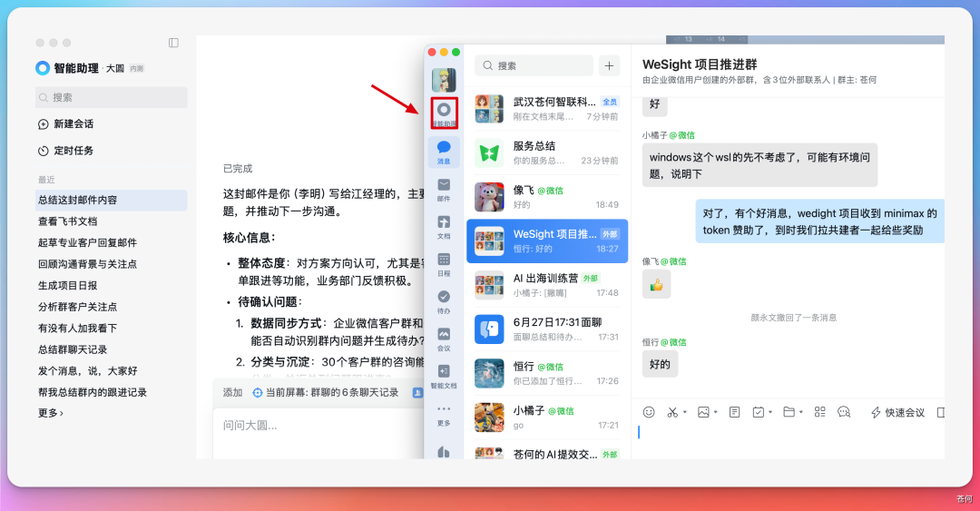Viewport: 980px width, 511px height.
Task: Open the 服务总结 conversation
Action: coord(547,152)
